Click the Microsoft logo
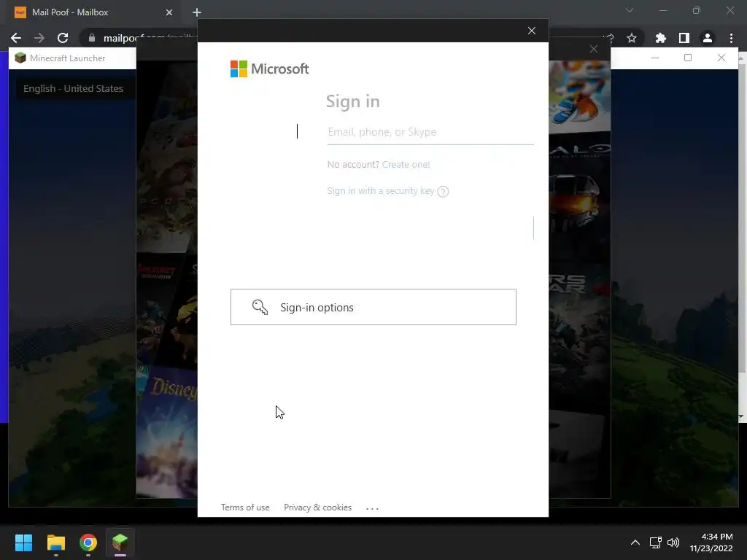Image resolution: width=747 pixels, height=560 pixels. [270, 69]
